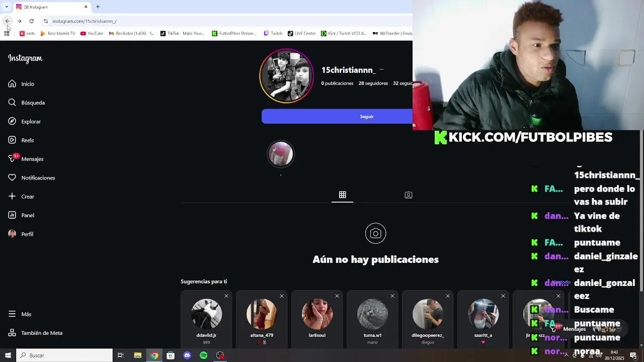Open the Real Madrid TV bookmark

point(58,34)
